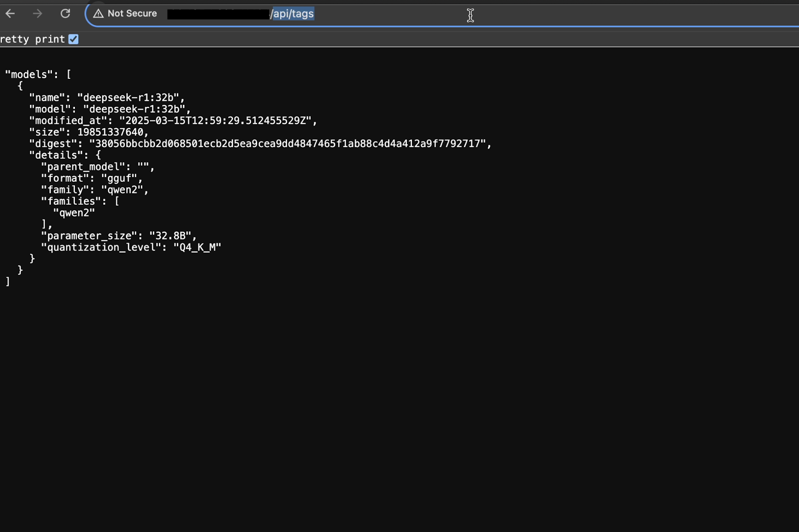Click the "family": "qwen2" line

[x=95, y=189]
